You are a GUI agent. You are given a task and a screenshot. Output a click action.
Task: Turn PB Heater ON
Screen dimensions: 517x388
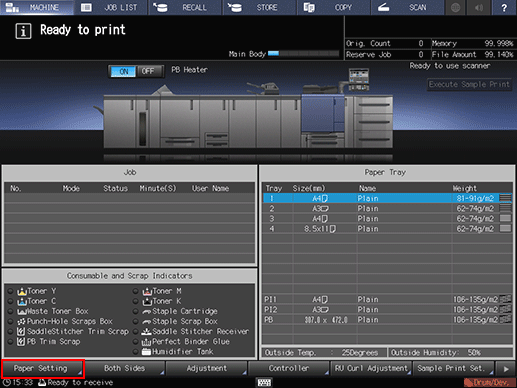tap(123, 71)
